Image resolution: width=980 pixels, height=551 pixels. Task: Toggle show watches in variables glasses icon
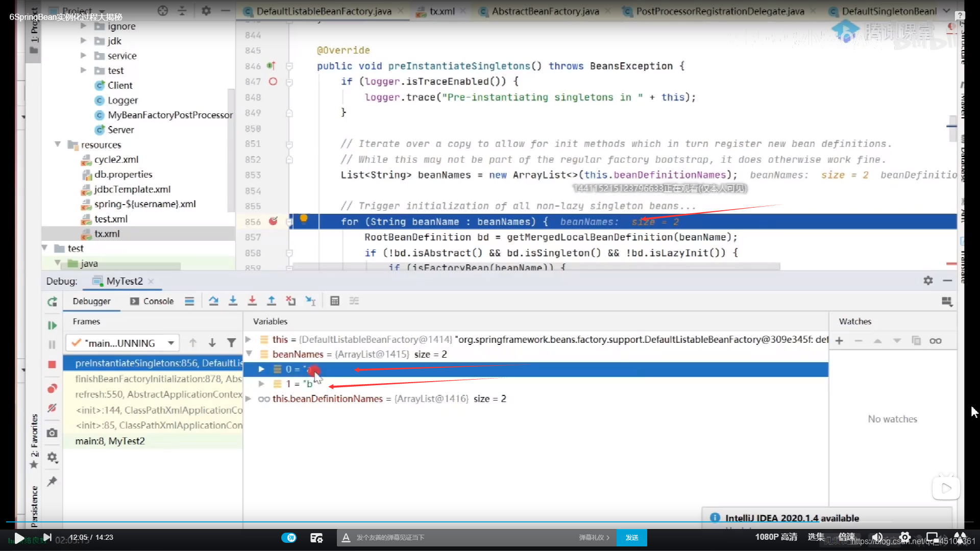pos(936,341)
